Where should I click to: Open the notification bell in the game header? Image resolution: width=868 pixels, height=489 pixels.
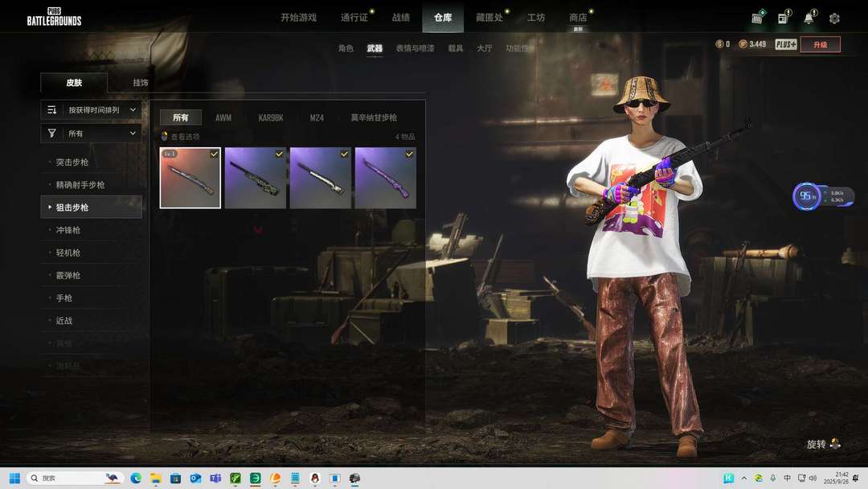(809, 17)
